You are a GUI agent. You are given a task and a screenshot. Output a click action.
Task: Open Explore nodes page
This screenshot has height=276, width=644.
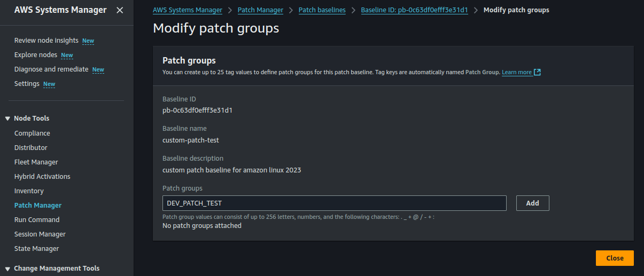pos(36,55)
